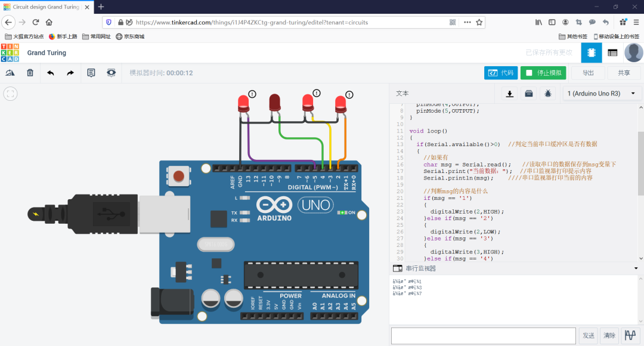
Task: Click the digitalWrite(3,HIGH) code line
Action: pyautogui.click(x=467, y=252)
